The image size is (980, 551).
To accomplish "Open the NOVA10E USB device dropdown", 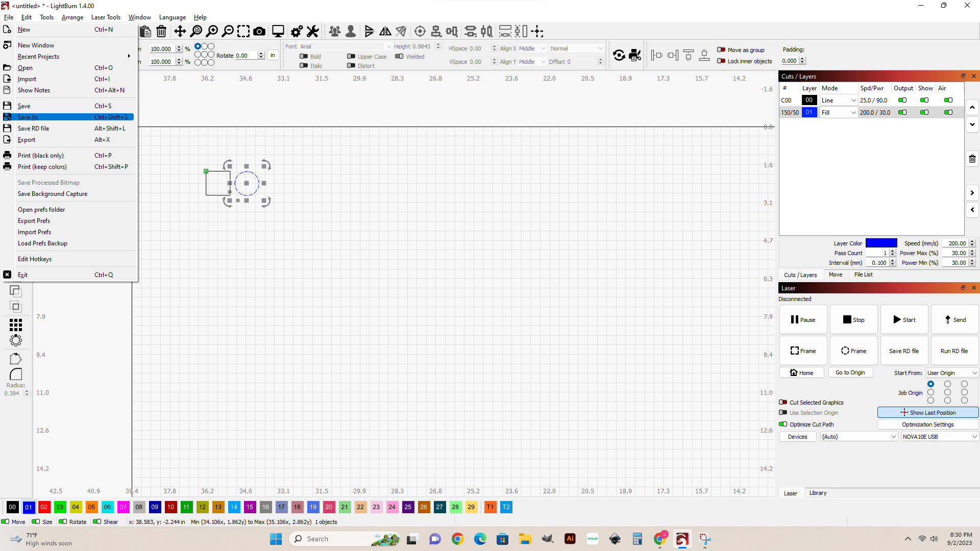I will 939,437.
